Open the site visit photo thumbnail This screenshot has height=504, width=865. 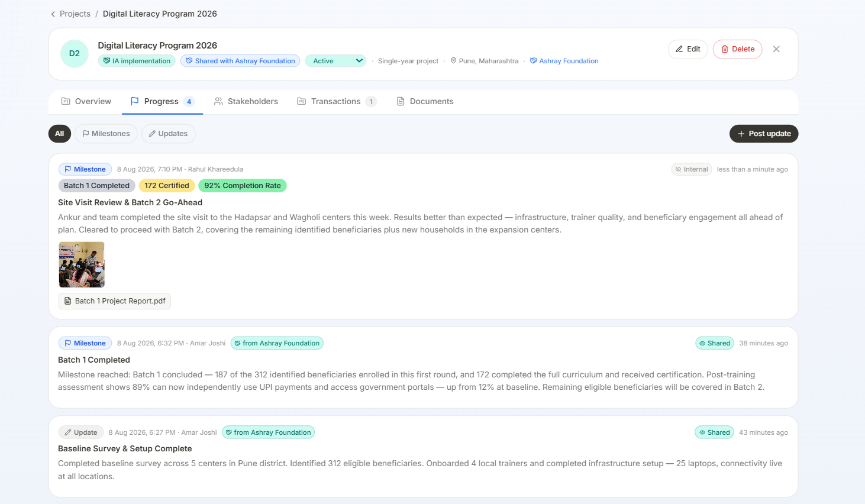point(82,264)
